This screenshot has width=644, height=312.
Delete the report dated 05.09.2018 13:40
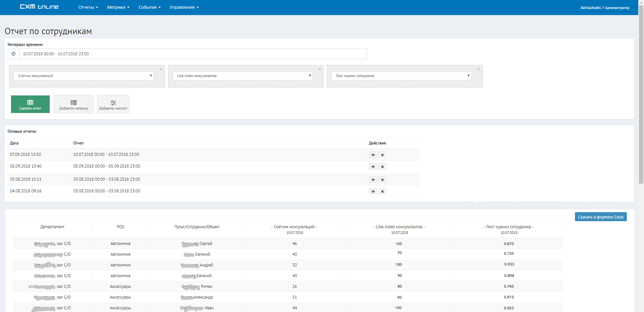click(382, 167)
